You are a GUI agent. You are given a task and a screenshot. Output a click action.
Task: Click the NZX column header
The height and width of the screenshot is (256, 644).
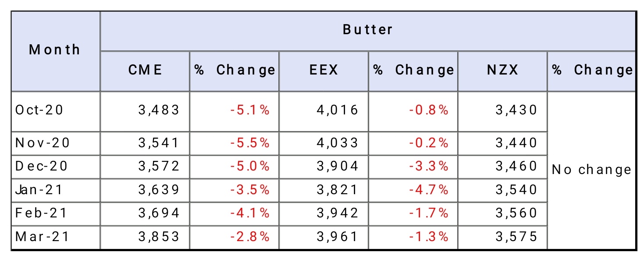point(502,70)
